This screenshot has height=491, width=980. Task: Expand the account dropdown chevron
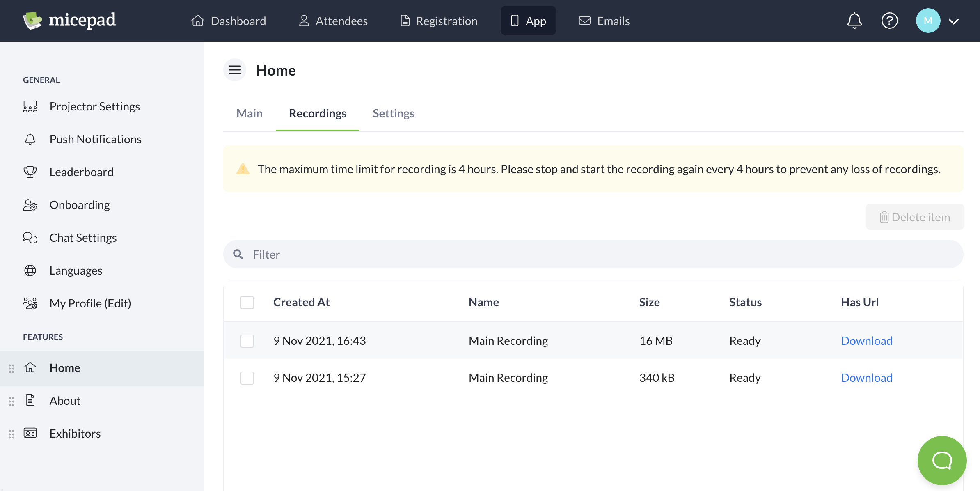point(954,21)
